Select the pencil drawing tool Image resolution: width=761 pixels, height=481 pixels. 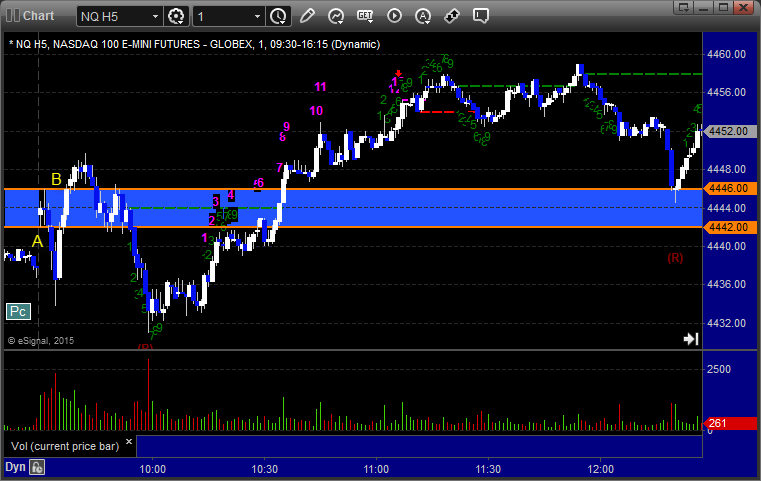point(307,16)
